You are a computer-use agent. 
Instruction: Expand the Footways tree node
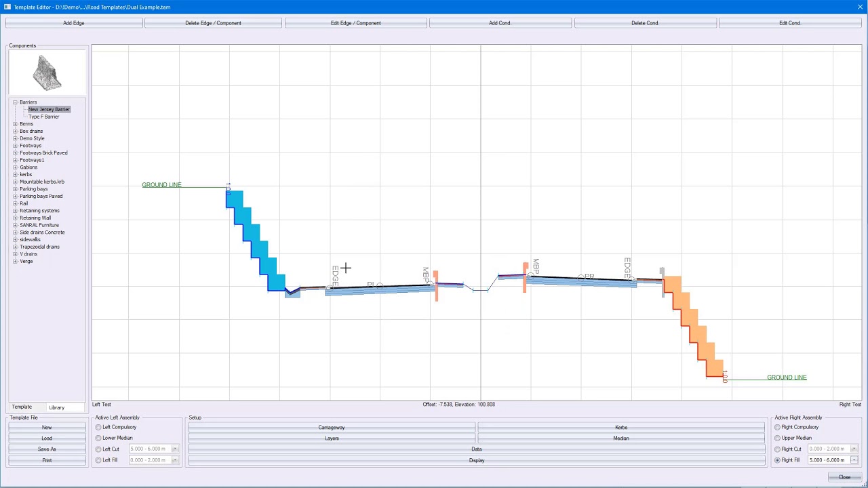pyautogui.click(x=15, y=146)
